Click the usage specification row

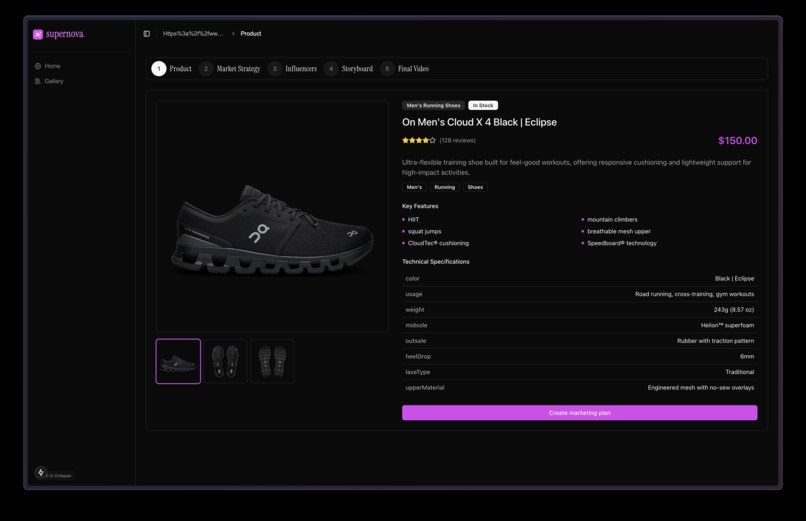point(579,294)
